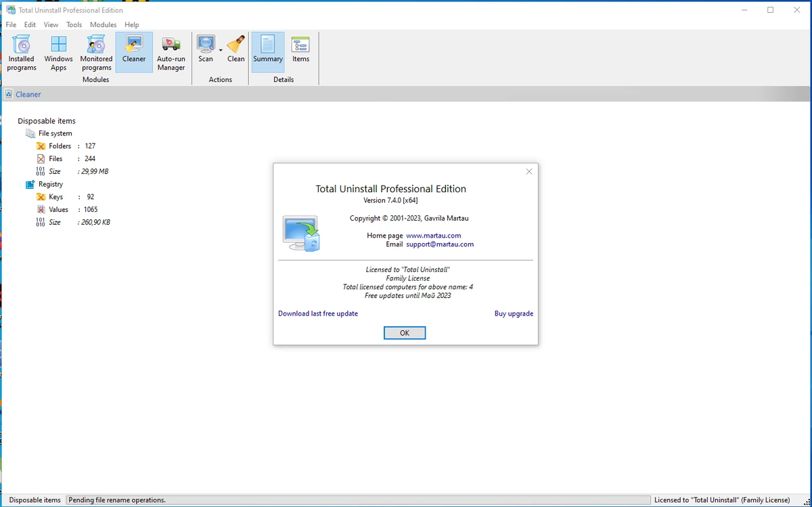Click Pending file rename operations status text

coord(117,500)
